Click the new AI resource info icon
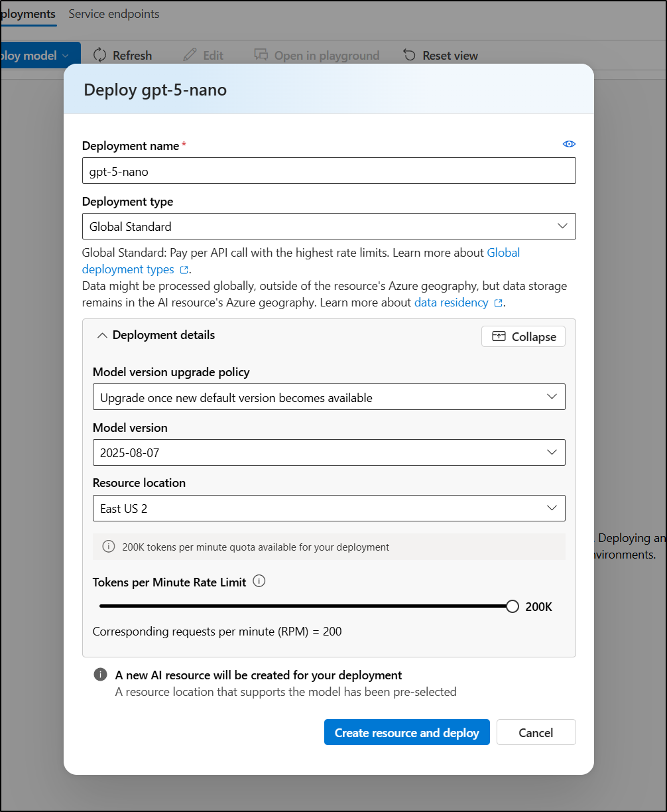Image resolution: width=667 pixels, height=812 pixels. coord(100,675)
